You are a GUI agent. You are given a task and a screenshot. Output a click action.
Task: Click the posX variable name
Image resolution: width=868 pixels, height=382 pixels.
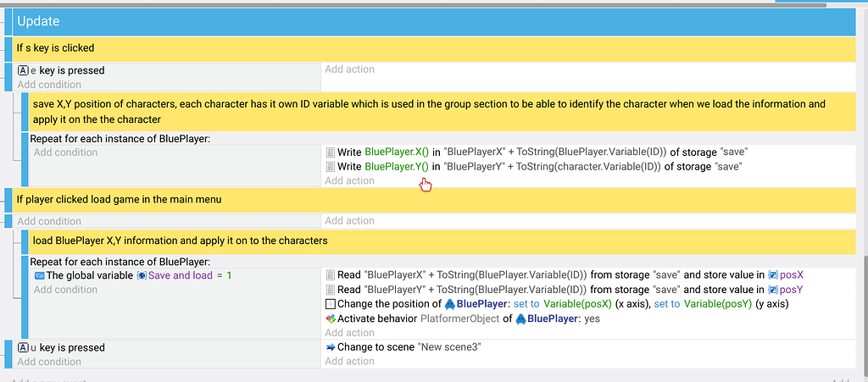tap(792, 274)
